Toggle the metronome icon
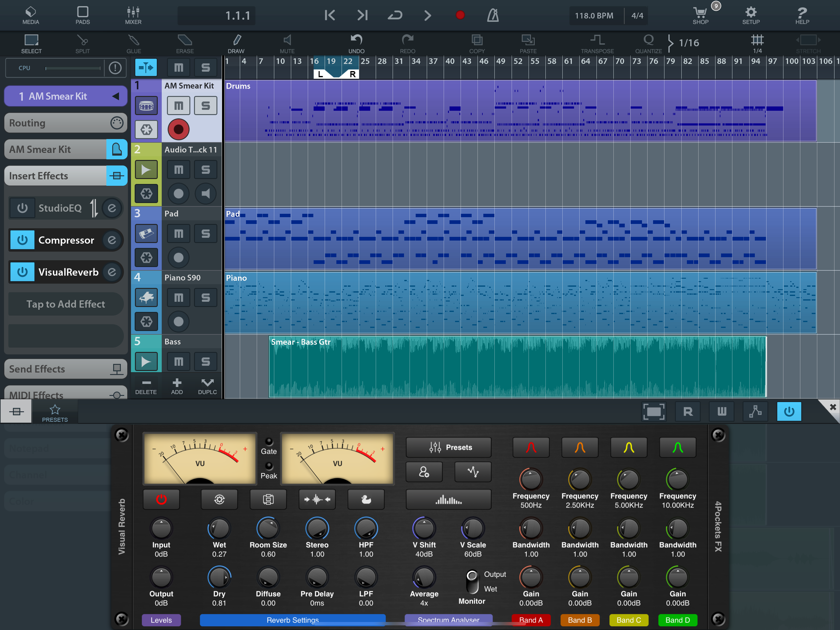The image size is (840, 630). point(493,15)
